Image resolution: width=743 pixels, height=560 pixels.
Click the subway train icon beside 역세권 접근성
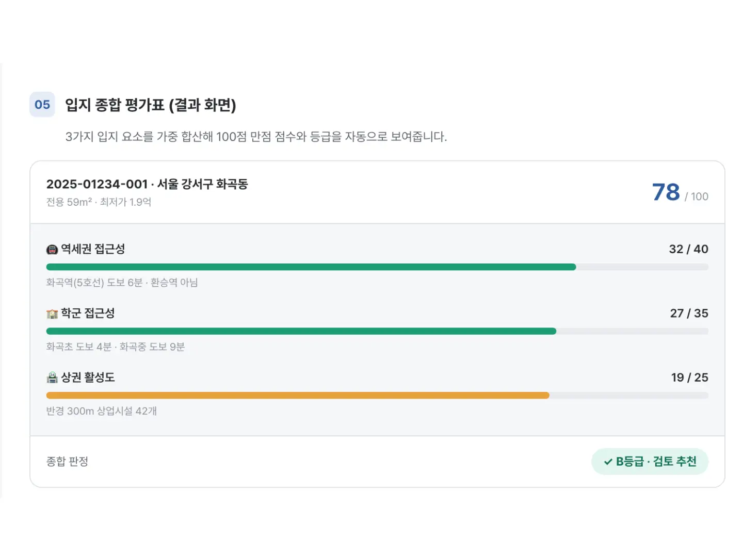tap(52, 250)
